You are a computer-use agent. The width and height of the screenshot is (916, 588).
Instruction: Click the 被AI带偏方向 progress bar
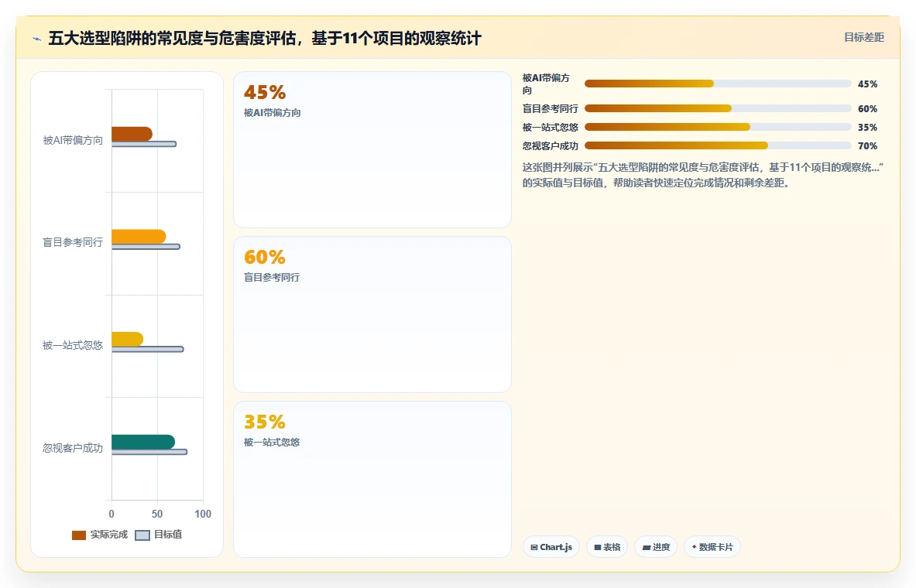[x=718, y=84]
